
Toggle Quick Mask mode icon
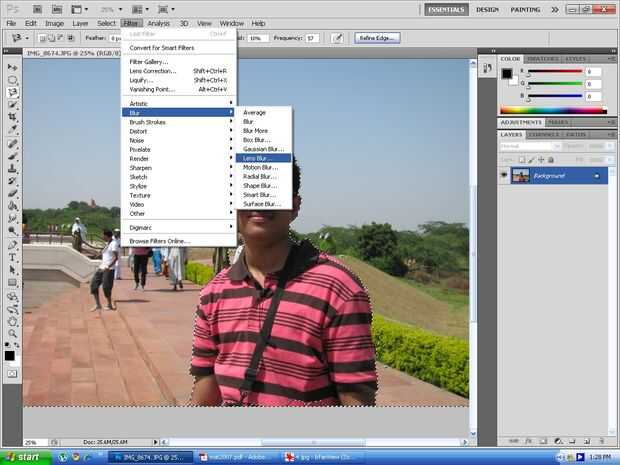coord(12,374)
